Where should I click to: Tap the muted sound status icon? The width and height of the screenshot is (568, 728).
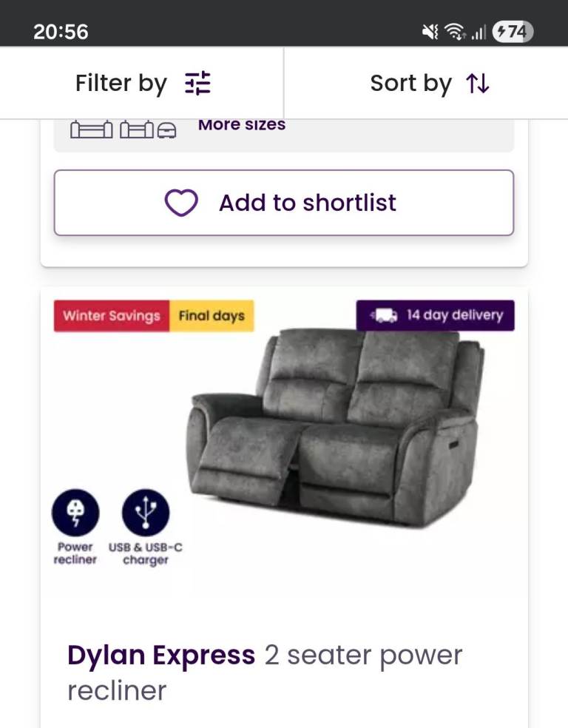[430, 32]
